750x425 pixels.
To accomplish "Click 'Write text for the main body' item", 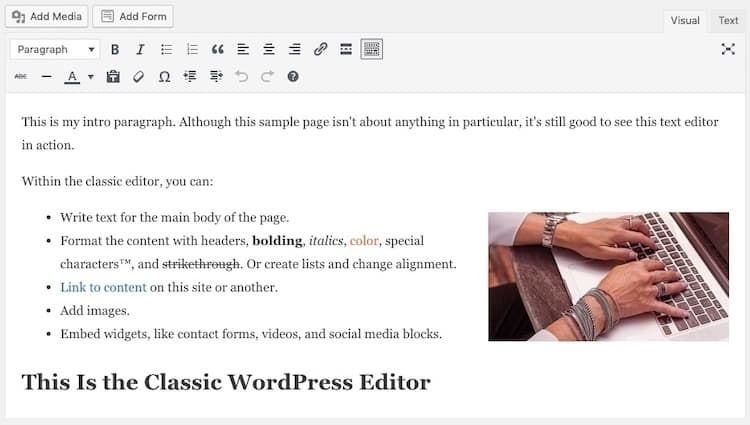I will coord(175,218).
